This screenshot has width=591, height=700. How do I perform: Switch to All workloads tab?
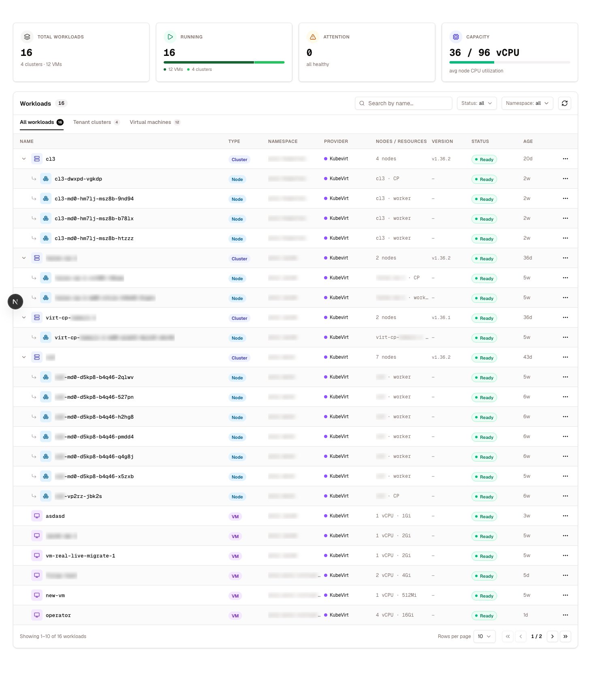coord(42,122)
